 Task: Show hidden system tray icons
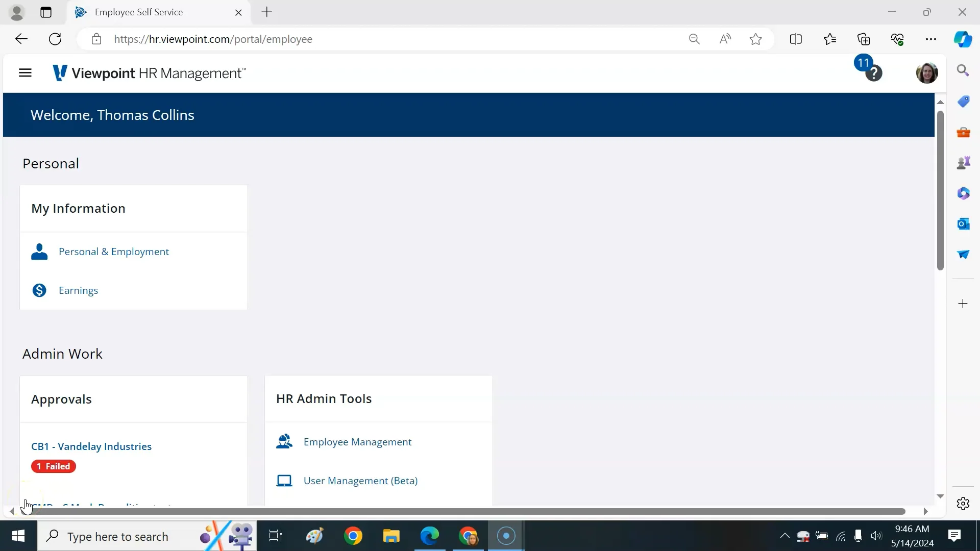[785, 536]
